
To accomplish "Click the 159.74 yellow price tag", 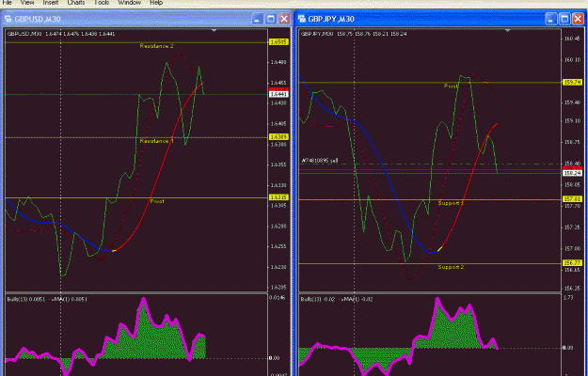I will pos(572,82).
